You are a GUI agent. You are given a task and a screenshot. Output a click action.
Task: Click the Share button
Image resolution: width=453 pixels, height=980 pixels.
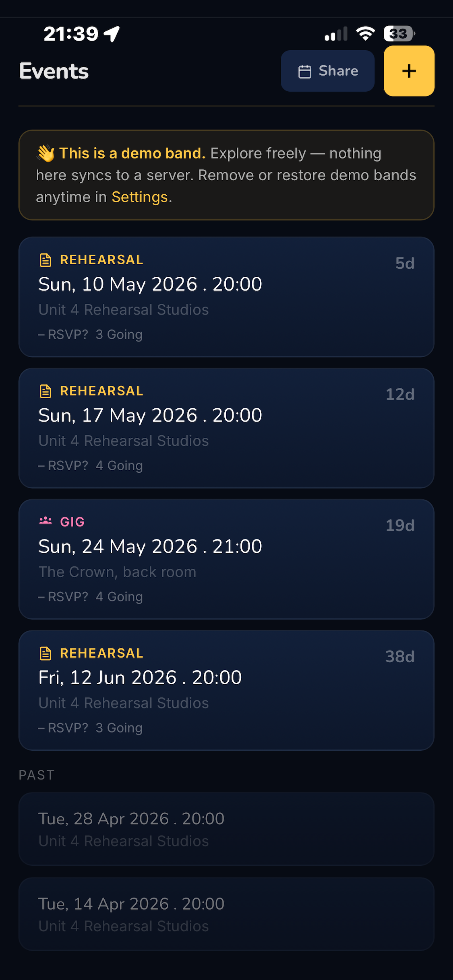pyautogui.click(x=328, y=71)
